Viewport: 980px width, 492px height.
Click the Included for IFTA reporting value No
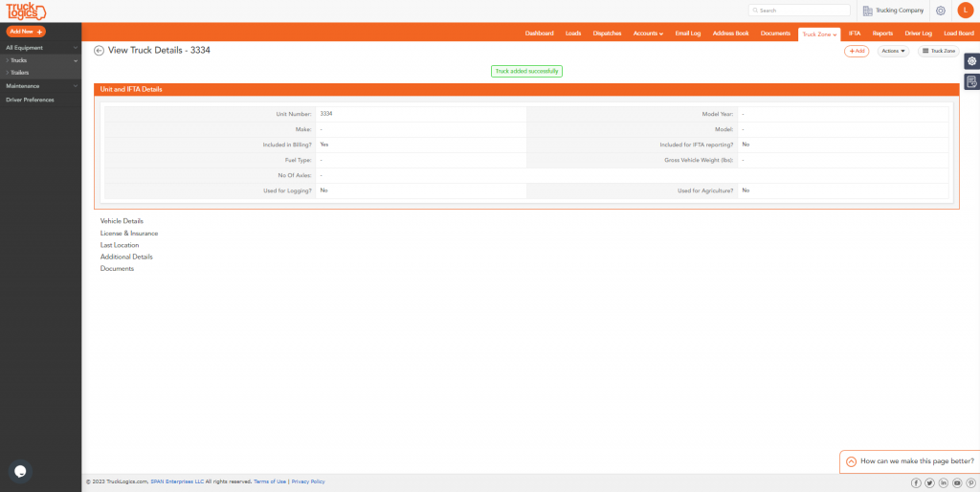(746, 145)
